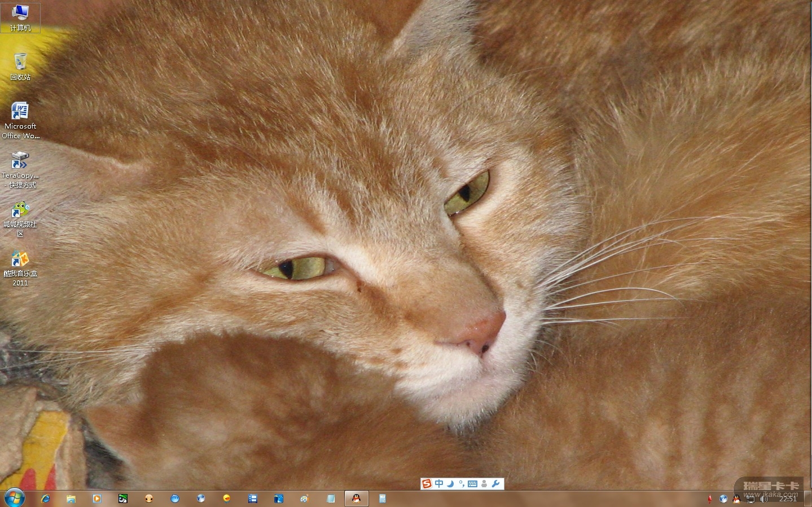Toggle Chinese/English mode 中 on IME bar

[x=439, y=484]
